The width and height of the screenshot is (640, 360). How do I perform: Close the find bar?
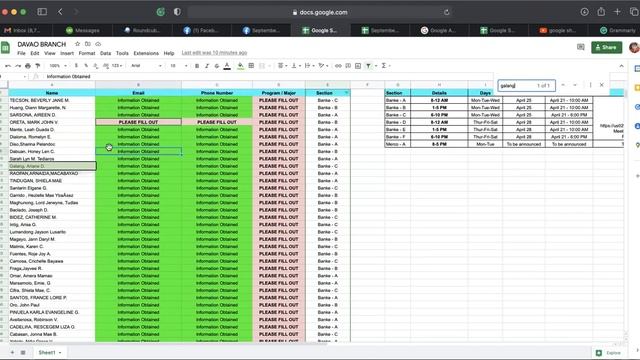[602, 85]
